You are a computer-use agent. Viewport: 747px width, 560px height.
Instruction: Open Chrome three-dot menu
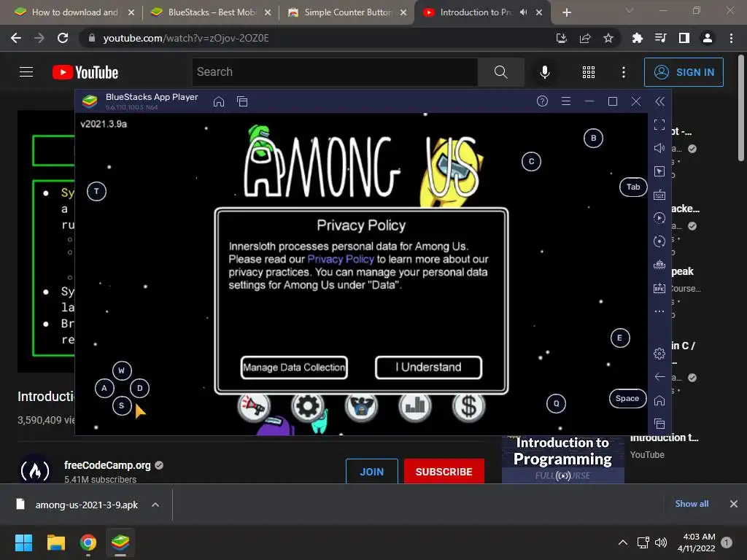point(731,38)
